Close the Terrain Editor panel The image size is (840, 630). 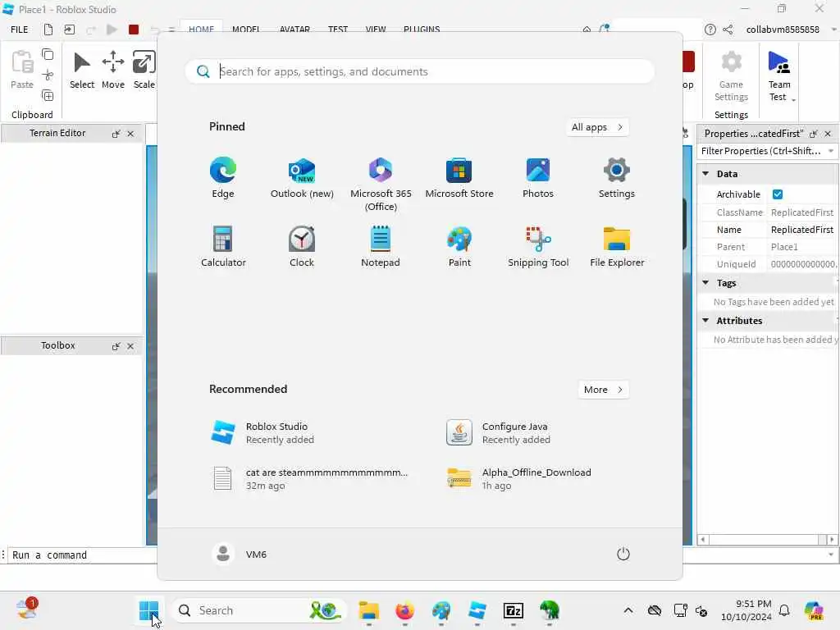click(x=130, y=134)
